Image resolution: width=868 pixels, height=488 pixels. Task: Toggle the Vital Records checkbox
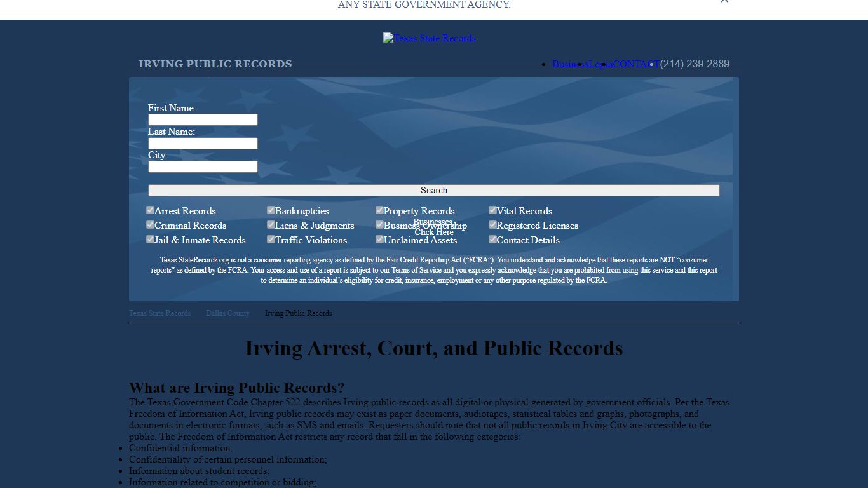click(x=492, y=210)
